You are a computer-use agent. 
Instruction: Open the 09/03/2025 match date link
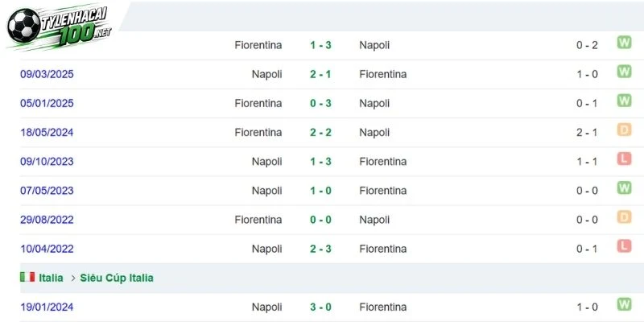pyautogui.click(x=47, y=74)
